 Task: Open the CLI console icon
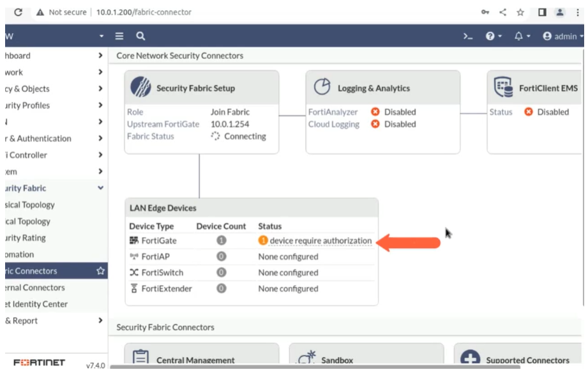tap(467, 36)
